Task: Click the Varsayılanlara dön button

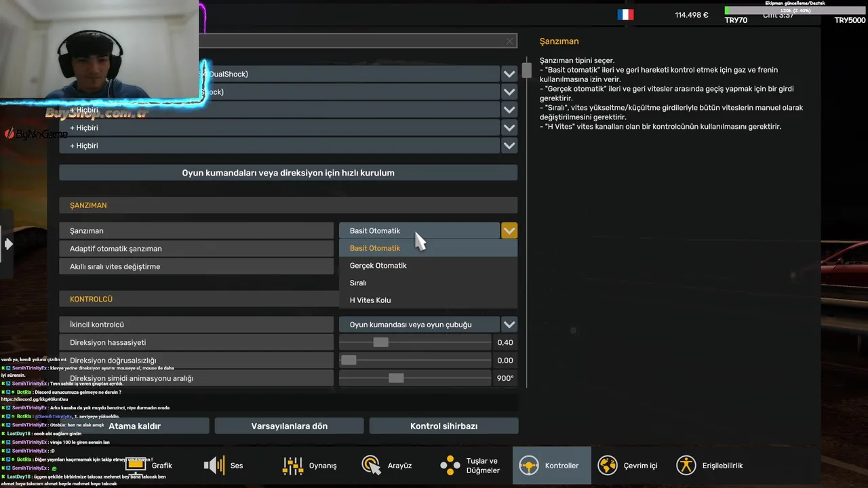Action: (x=290, y=426)
